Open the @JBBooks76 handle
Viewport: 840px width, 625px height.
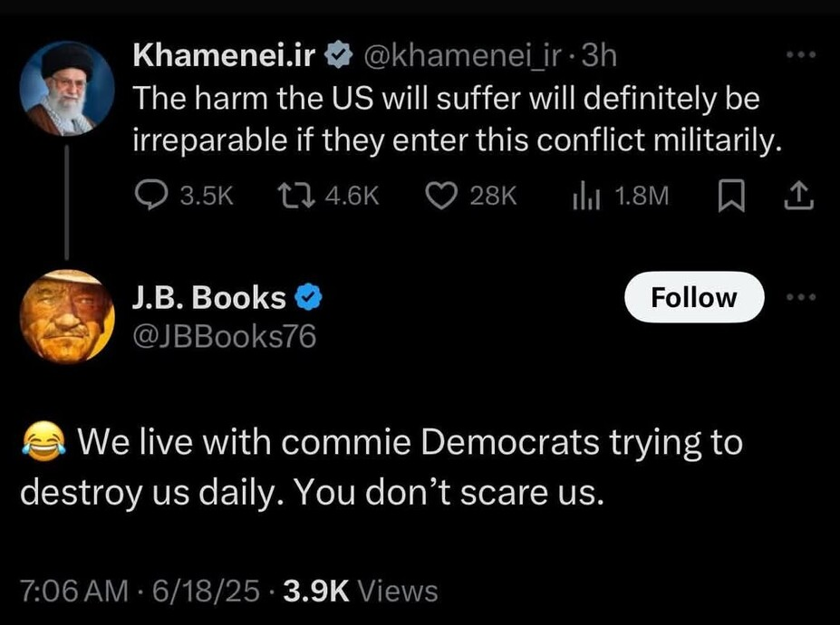coord(224,337)
